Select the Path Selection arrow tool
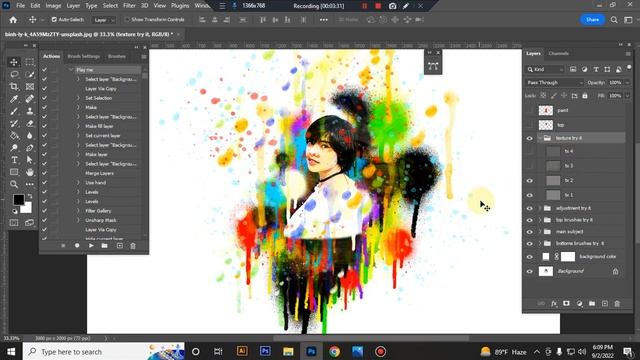The height and width of the screenshot is (360, 640). (x=29, y=160)
